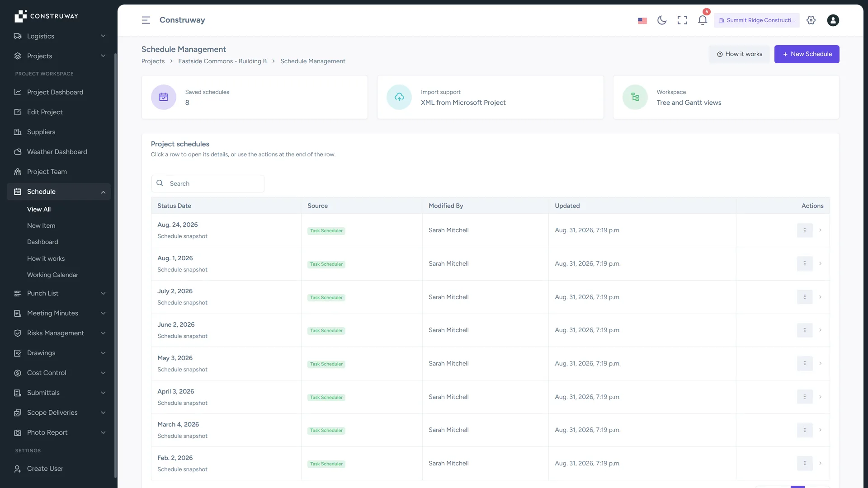Toggle the hamburger sidebar menu icon
868x488 pixels.
146,20
